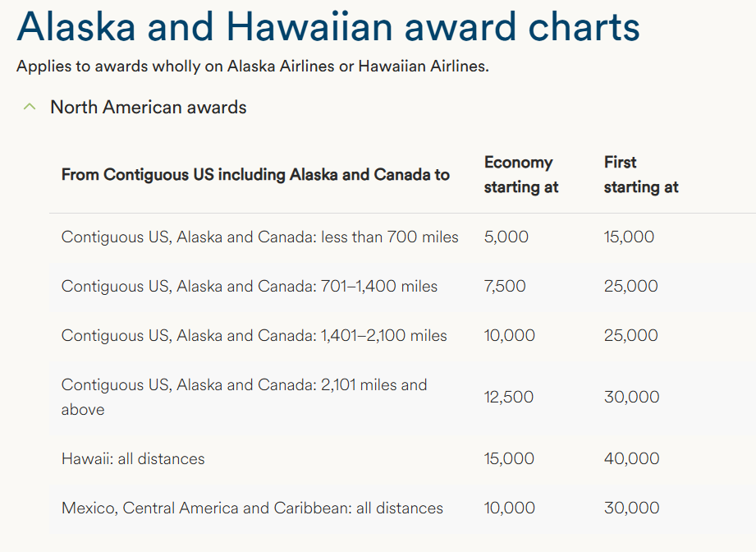Image resolution: width=756 pixels, height=552 pixels.
Task: Select the 'Hawaii: all distances' row label
Action: click(x=133, y=458)
